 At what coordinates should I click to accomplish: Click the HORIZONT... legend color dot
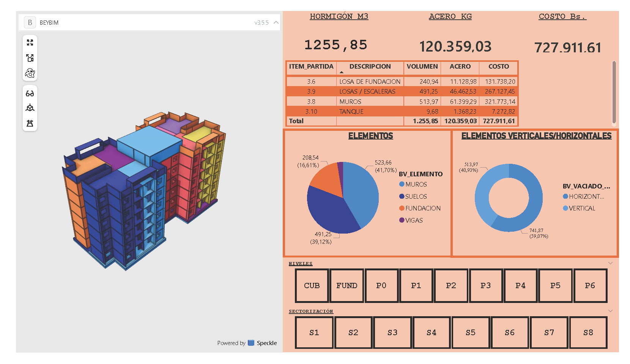[565, 196]
